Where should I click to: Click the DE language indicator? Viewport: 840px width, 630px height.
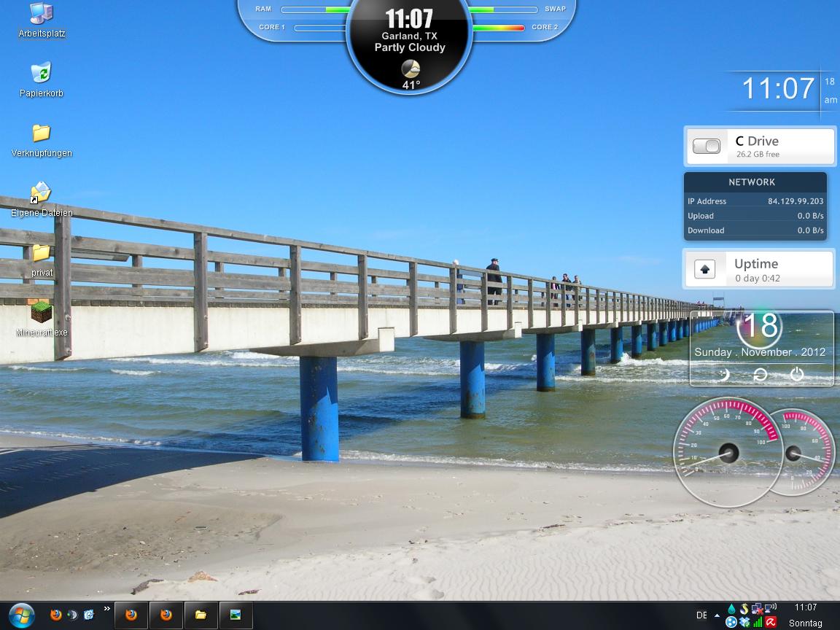pos(701,615)
